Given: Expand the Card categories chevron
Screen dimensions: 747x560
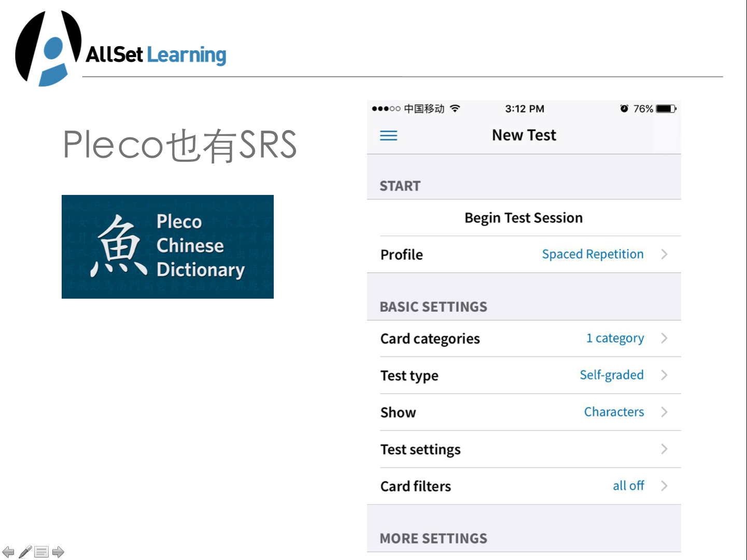Looking at the screenshot, I should point(664,338).
